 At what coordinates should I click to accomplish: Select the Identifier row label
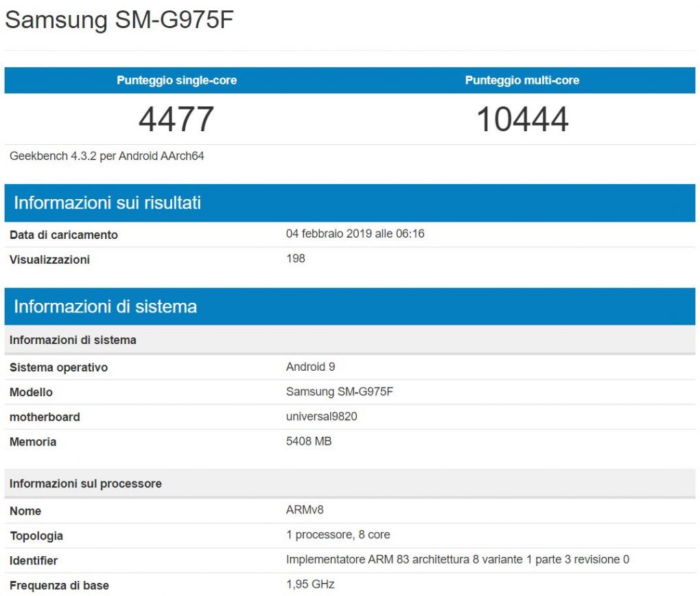click(x=34, y=561)
